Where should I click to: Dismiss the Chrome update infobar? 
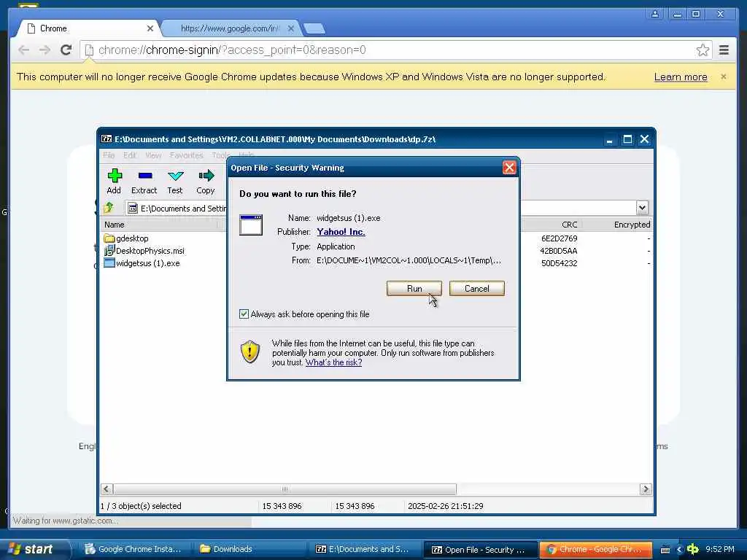(x=723, y=77)
